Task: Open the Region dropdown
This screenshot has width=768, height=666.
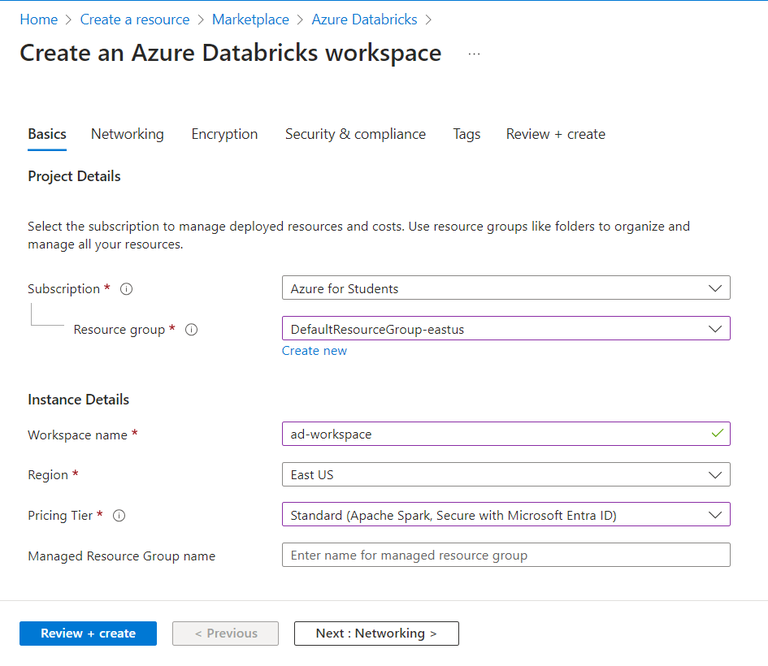Action: (x=506, y=475)
